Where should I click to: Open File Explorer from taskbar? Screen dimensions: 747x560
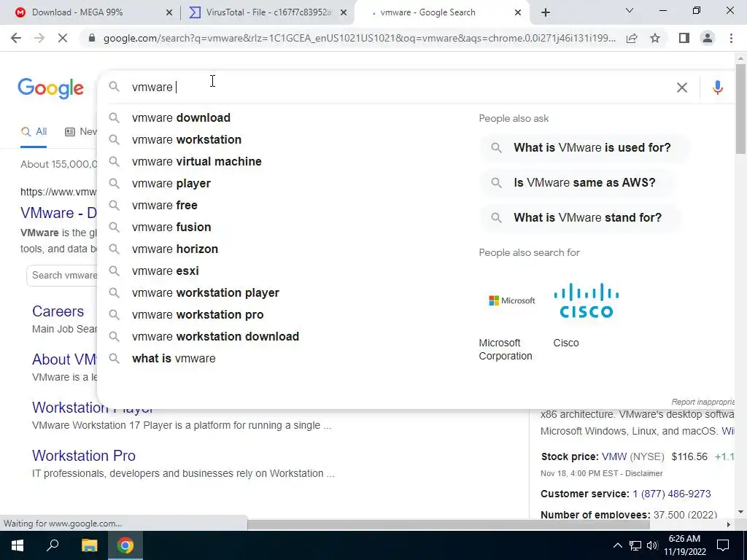[x=89, y=545]
